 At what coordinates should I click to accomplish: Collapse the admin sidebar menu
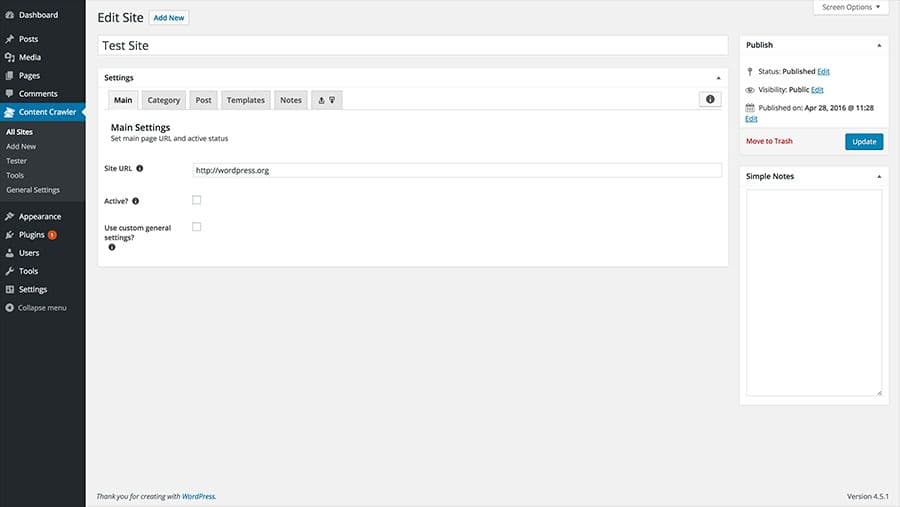tap(42, 308)
